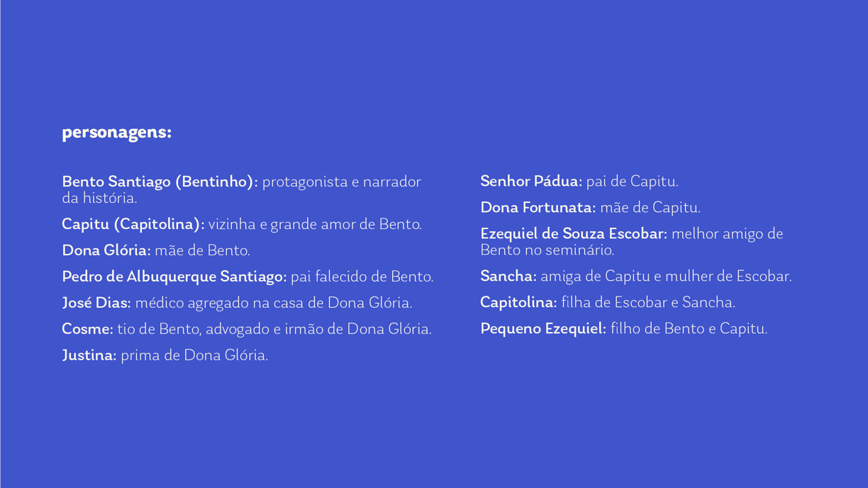Click the description "mãe de Bento."
This screenshot has width=868, height=488.
point(202,250)
